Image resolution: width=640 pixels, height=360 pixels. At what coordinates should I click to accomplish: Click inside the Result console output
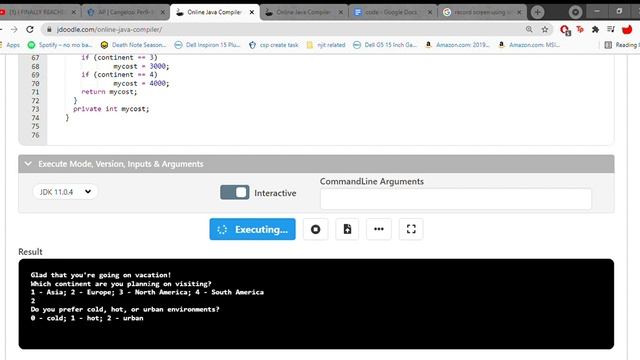[x=316, y=304]
